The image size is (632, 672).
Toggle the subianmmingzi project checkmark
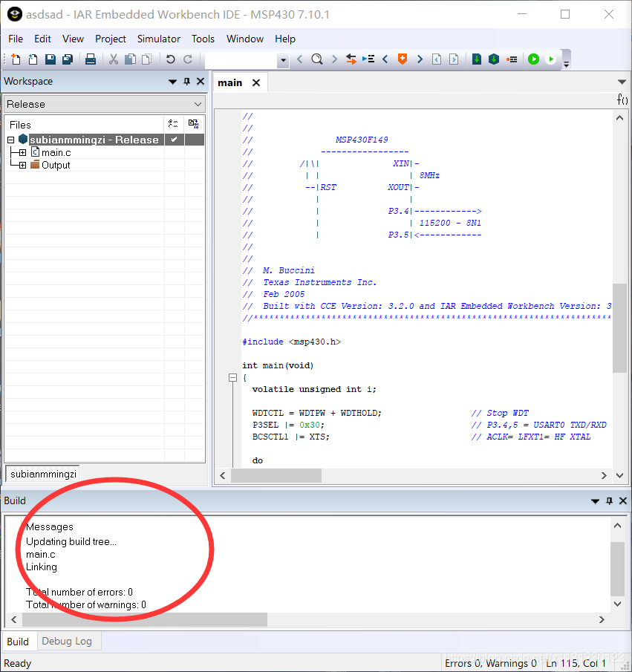click(174, 140)
